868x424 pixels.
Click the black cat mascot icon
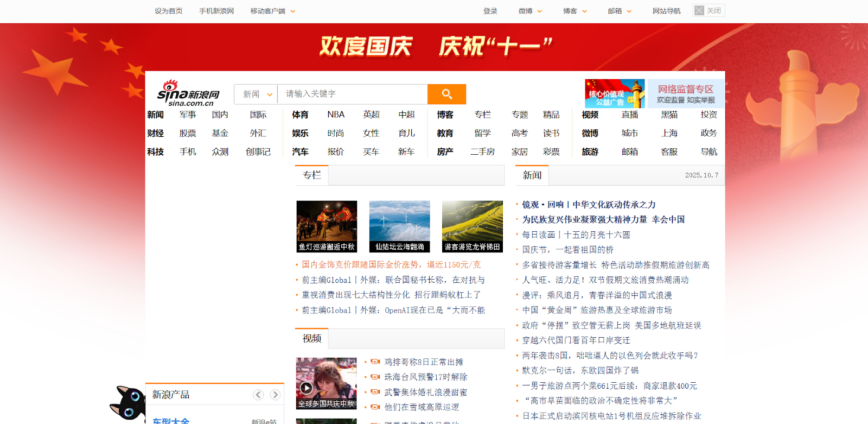coord(128,403)
